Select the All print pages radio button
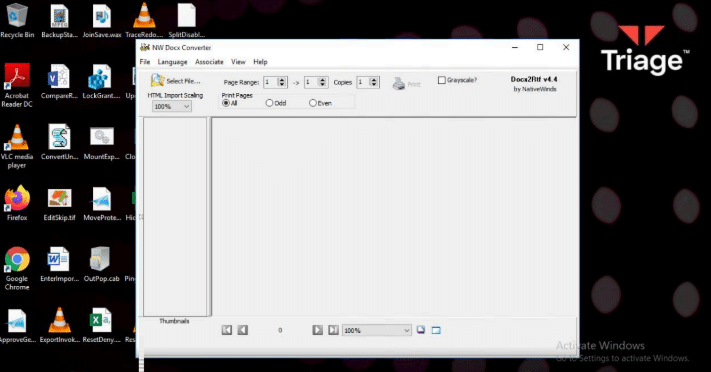The height and width of the screenshot is (372, 711). pos(226,103)
